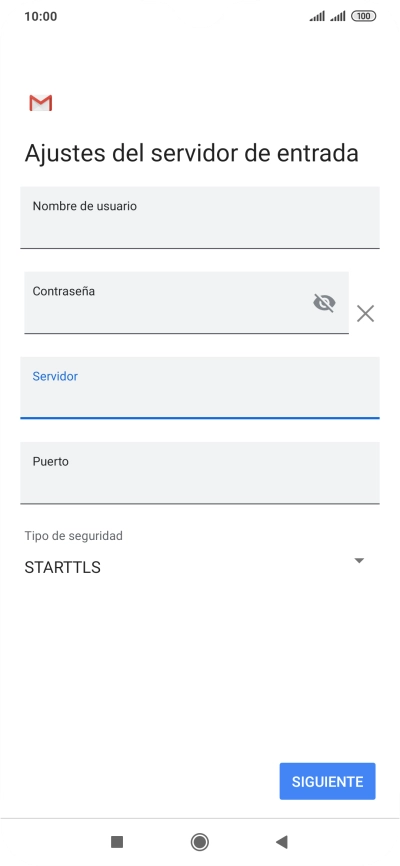Image resolution: width=400 pixels, height=866 pixels.
Task: Focus the Contraseña input field
Action: coord(186,303)
